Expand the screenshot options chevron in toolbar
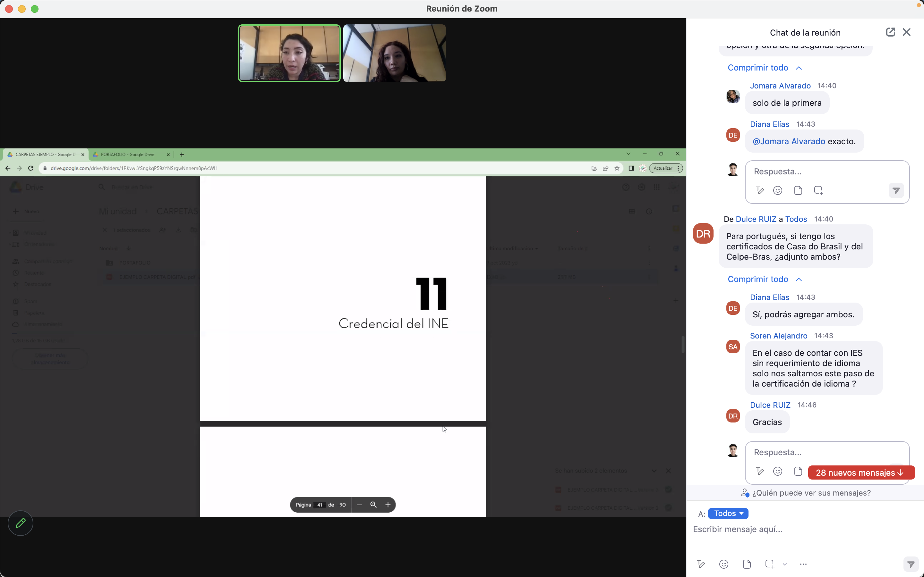This screenshot has width=924, height=577. 785,564
